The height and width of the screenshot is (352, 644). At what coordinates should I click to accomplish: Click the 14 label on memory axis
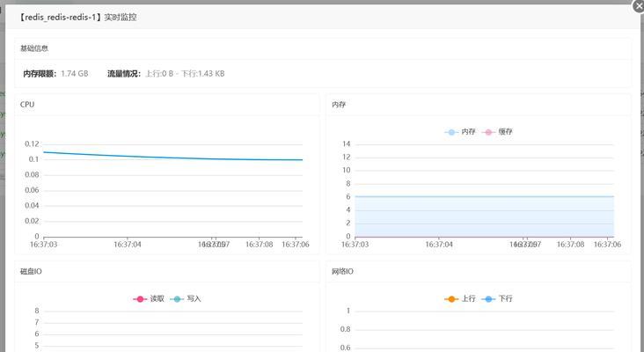(x=347, y=143)
